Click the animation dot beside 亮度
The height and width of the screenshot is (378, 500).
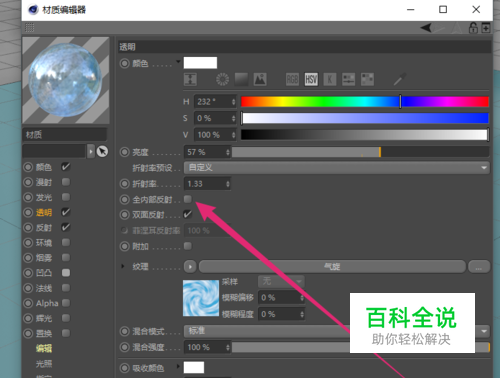tap(124, 152)
